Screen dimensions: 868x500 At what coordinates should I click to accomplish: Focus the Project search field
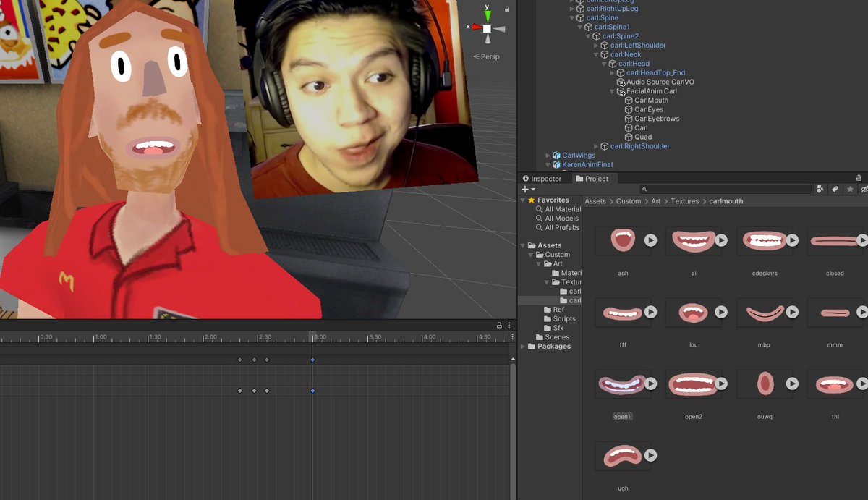click(x=726, y=189)
